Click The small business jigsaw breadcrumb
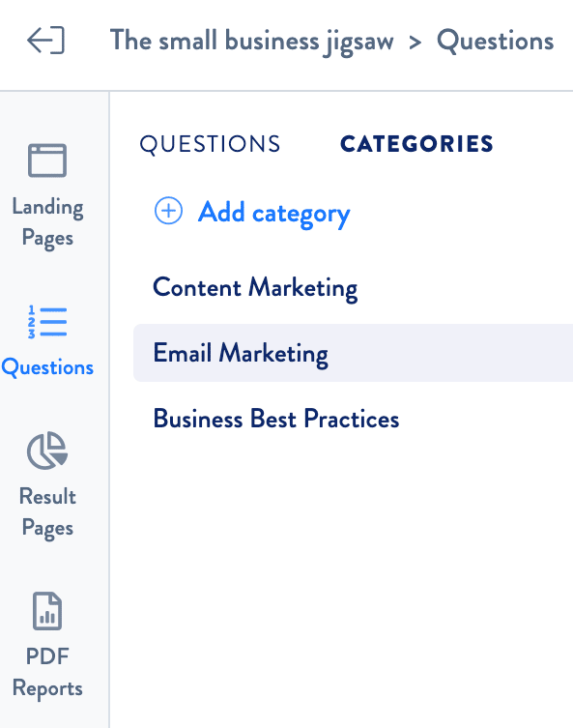Viewport: 573px width, 728px height. [x=252, y=41]
